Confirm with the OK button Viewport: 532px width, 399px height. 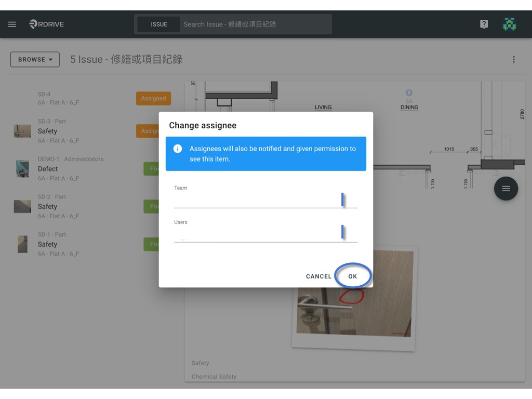(353, 276)
